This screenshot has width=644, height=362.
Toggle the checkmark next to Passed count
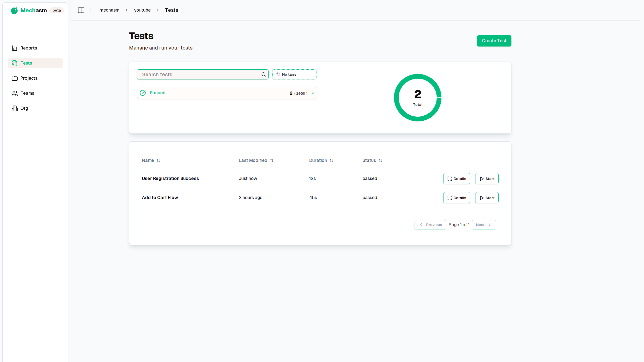tap(313, 93)
